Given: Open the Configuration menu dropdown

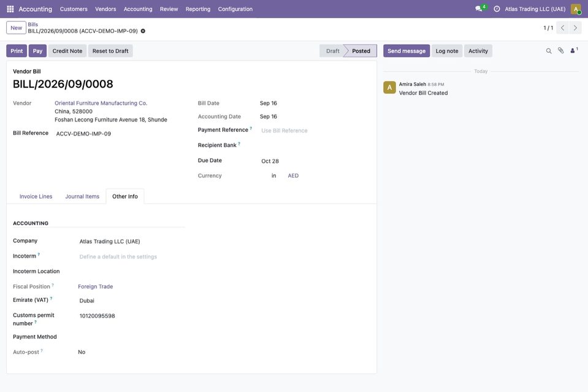Looking at the screenshot, I should point(235,9).
